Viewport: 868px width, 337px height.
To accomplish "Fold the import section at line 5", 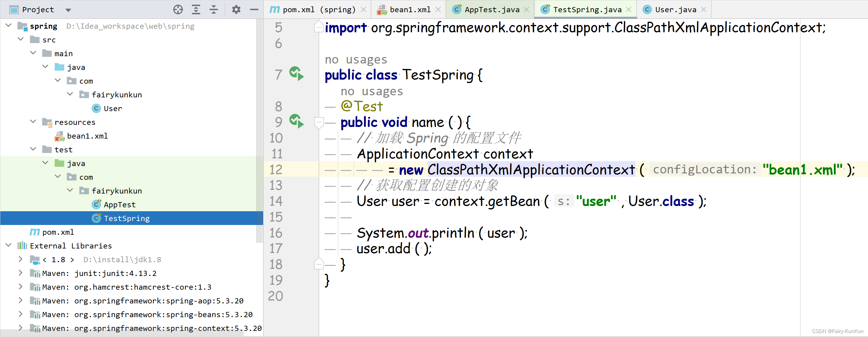I will click(x=318, y=27).
